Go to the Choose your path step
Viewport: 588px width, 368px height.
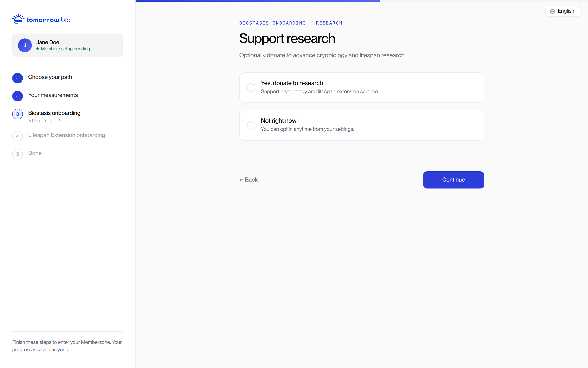click(x=50, y=77)
